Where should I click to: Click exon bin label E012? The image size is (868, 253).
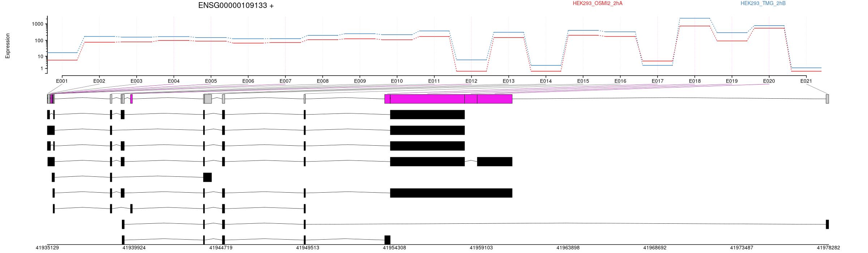[x=471, y=81]
